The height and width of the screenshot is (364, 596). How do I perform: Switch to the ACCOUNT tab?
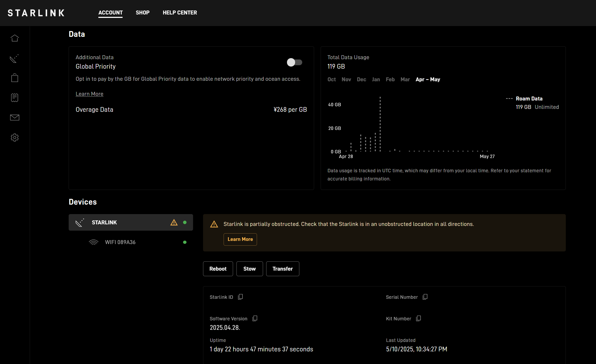click(x=110, y=13)
